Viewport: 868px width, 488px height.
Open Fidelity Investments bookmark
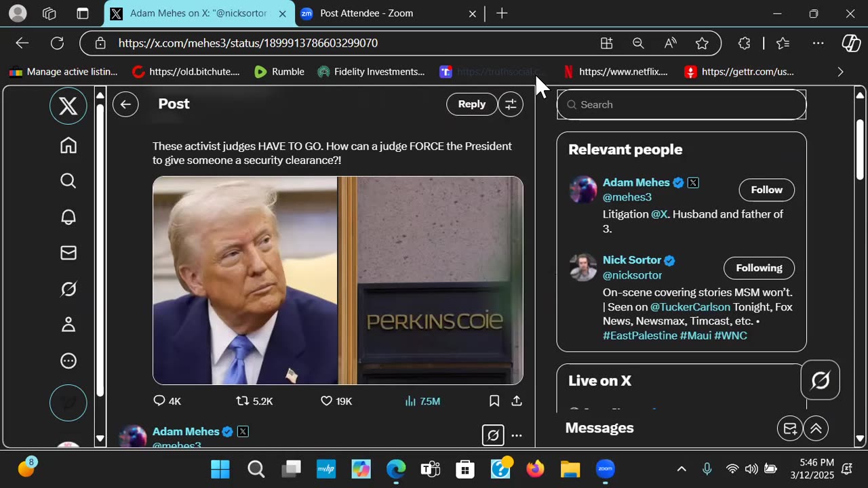pyautogui.click(x=371, y=71)
